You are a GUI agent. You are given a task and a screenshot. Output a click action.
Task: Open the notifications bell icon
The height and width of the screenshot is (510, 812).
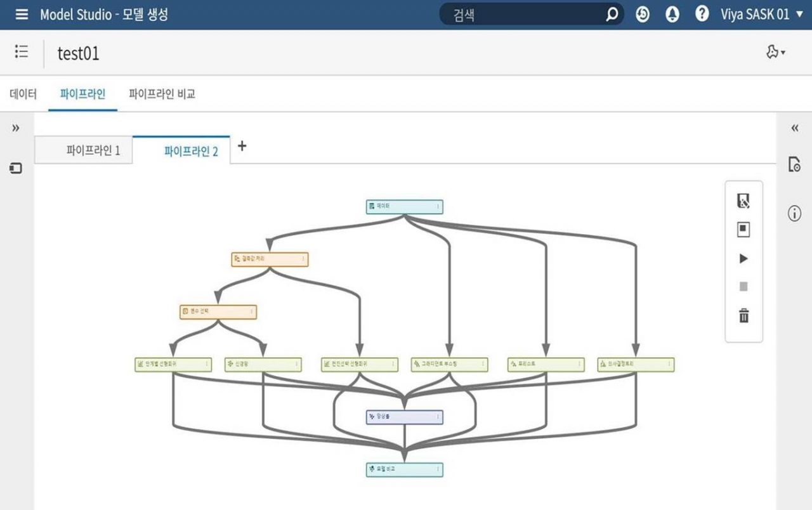(672, 15)
